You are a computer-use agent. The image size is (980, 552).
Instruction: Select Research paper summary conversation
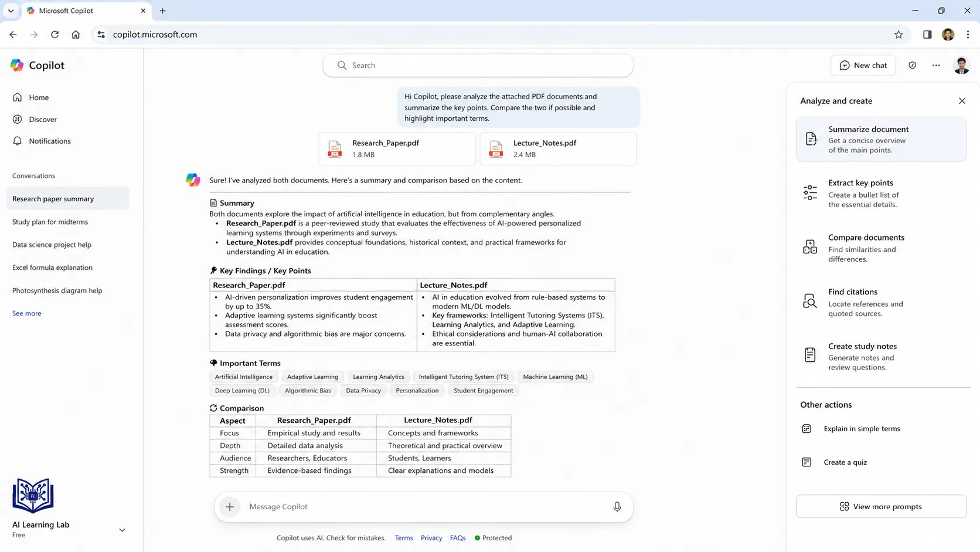68,198
